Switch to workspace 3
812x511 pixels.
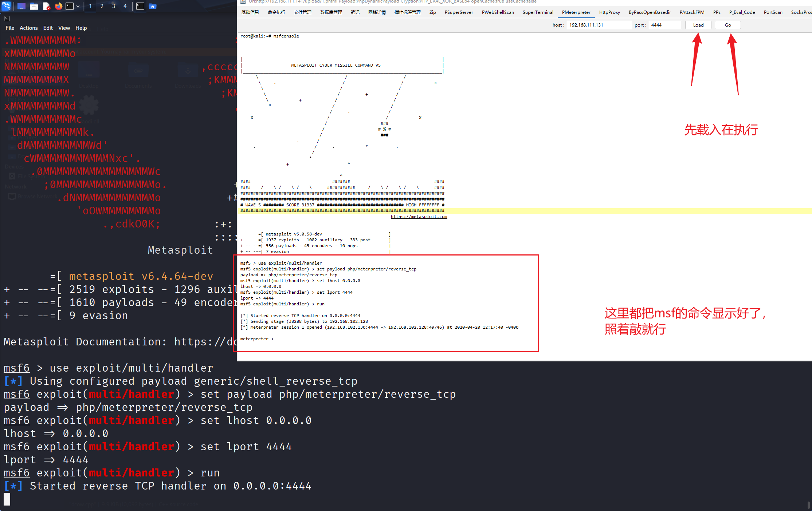tap(114, 6)
